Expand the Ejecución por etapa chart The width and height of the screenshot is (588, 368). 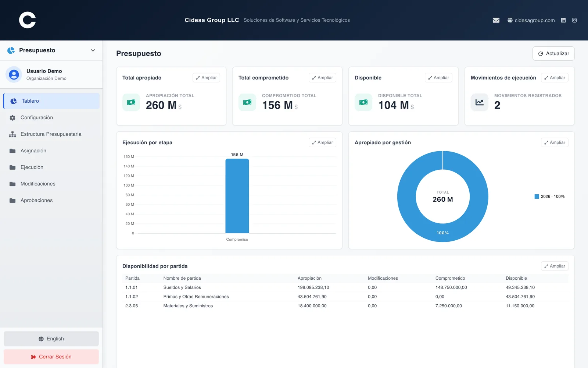click(x=322, y=142)
